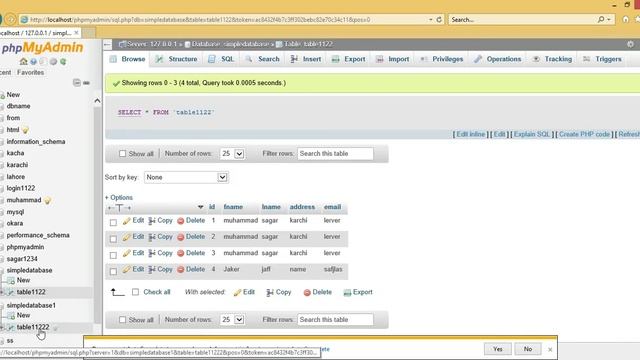Viewport: 640px width, 360px height.
Task: Click the Copy icon for row 2
Action: point(152,237)
